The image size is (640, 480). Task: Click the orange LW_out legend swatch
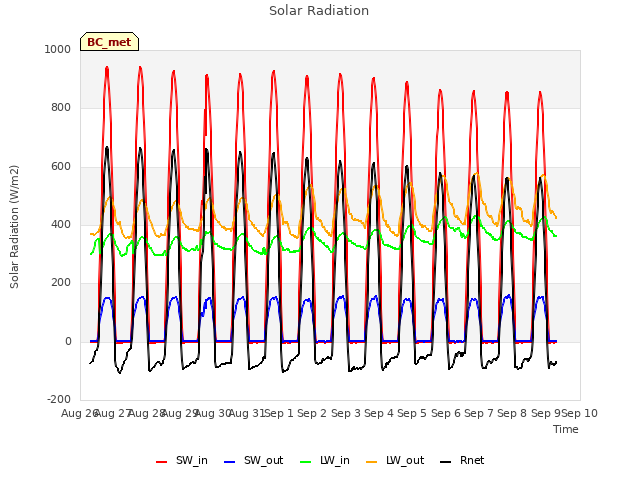371,462
